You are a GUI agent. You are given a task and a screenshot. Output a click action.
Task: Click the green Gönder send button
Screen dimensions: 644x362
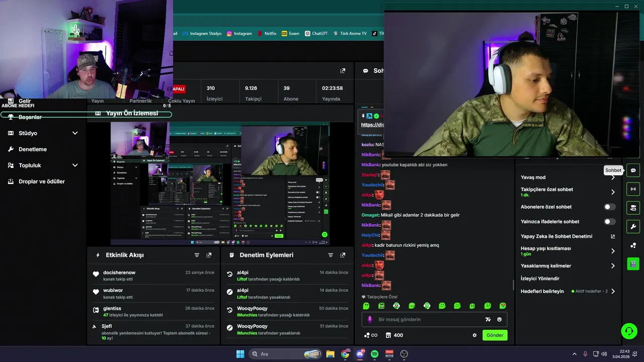pyautogui.click(x=495, y=335)
